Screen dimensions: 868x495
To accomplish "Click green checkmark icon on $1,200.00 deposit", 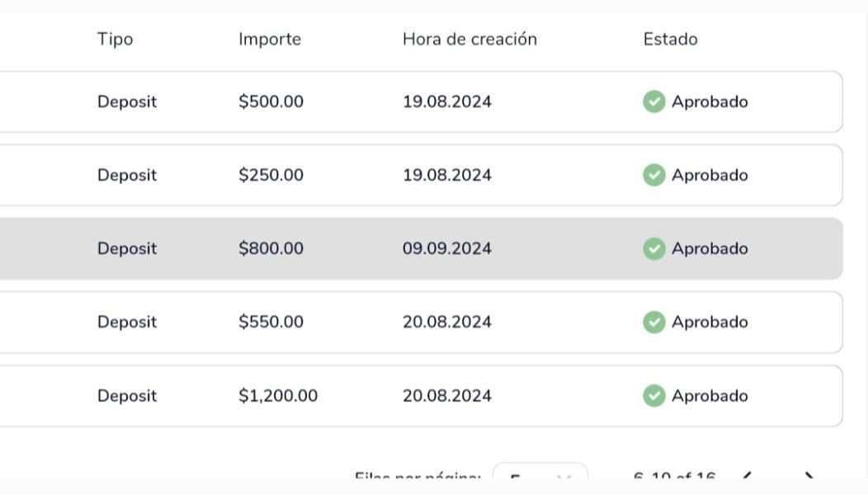I will [x=653, y=396].
